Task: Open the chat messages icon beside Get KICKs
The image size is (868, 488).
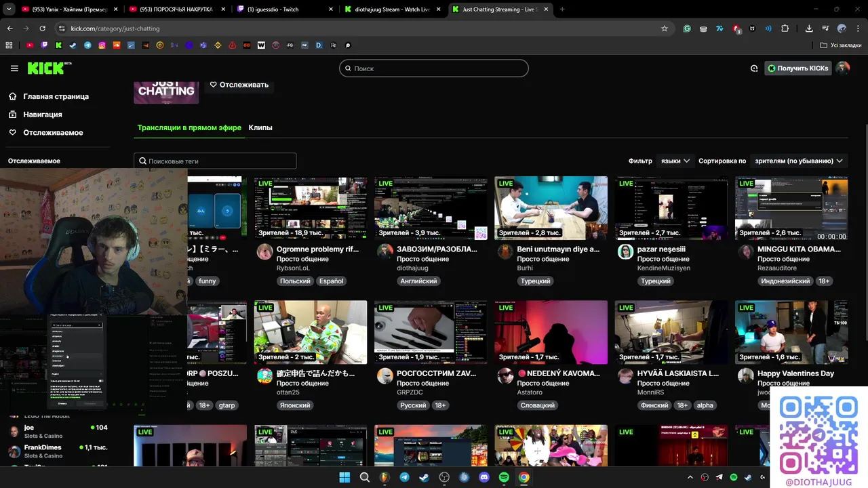Action: tap(754, 68)
